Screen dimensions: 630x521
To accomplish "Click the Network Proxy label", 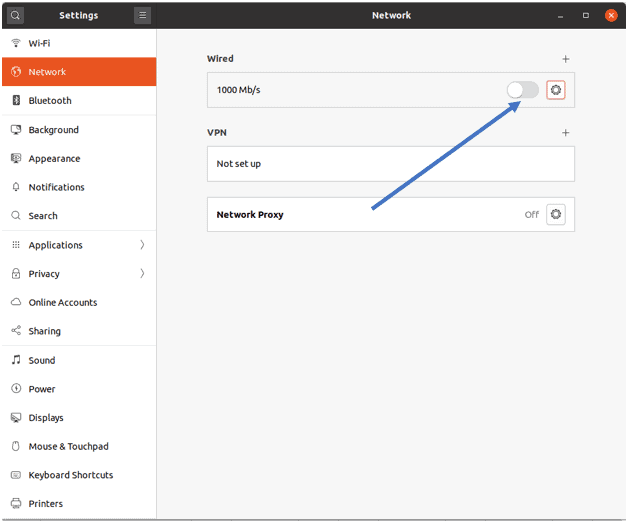I will pos(250,215).
